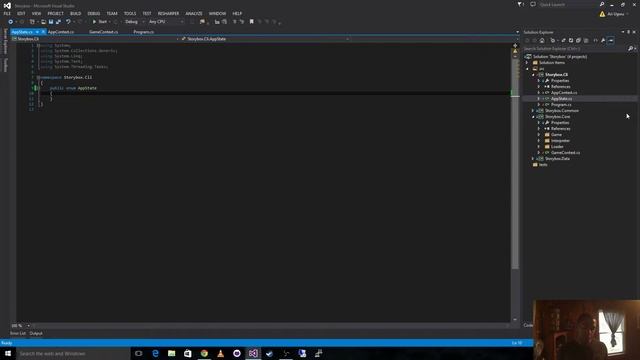Viewport: 640px width, 360px height.
Task: Click the notifications flag icon in title bar
Action: point(520,4)
